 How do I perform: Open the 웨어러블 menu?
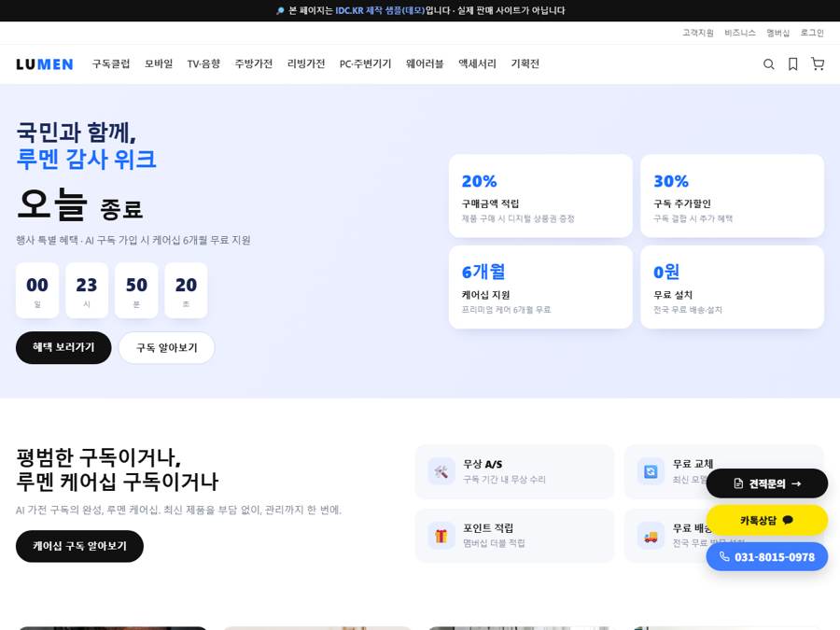[x=425, y=63]
